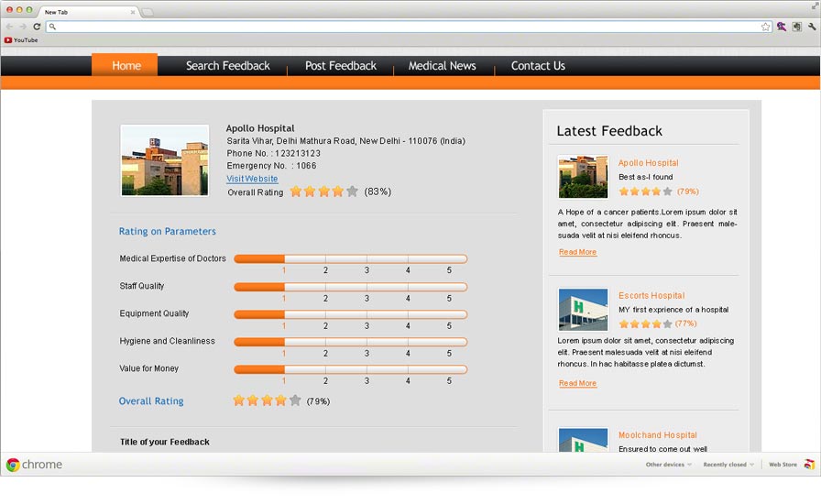821x504 pixels.
Task: Click the browser back arrow
Action: coord(10,27)
